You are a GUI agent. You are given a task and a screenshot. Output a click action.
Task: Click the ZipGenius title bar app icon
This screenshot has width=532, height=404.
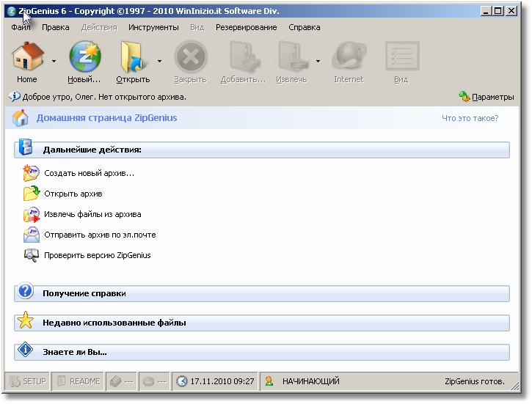(11, 11)
